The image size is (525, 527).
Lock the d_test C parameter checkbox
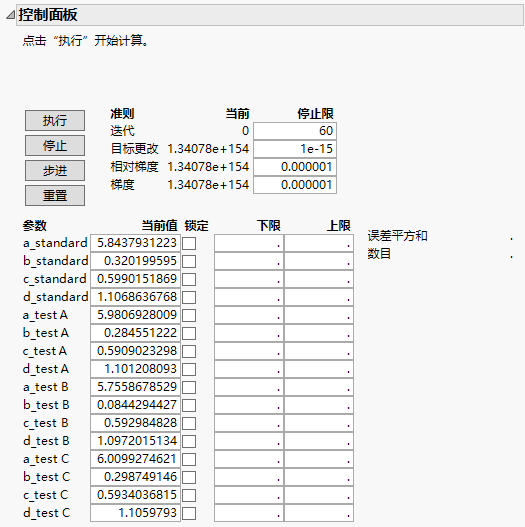(x=189, y=513)
